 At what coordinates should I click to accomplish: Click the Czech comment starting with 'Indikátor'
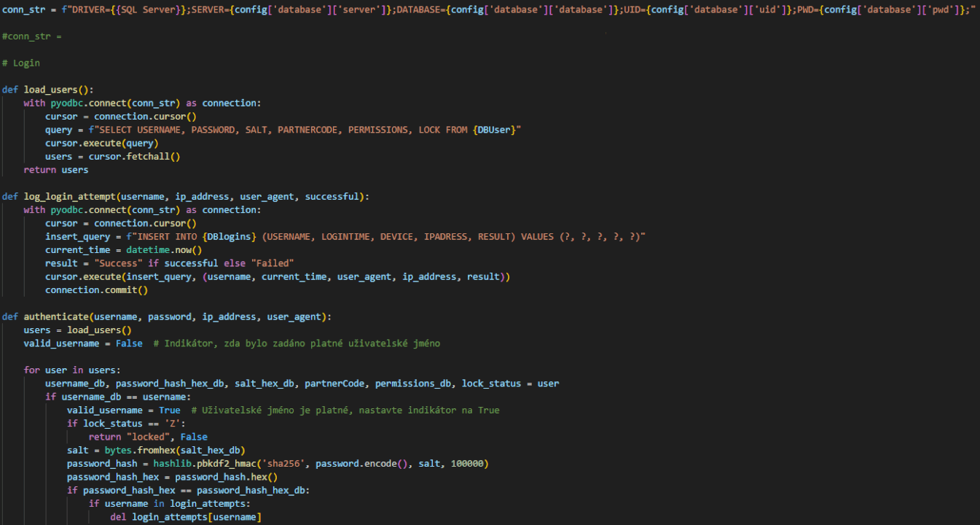pos(297,343)
